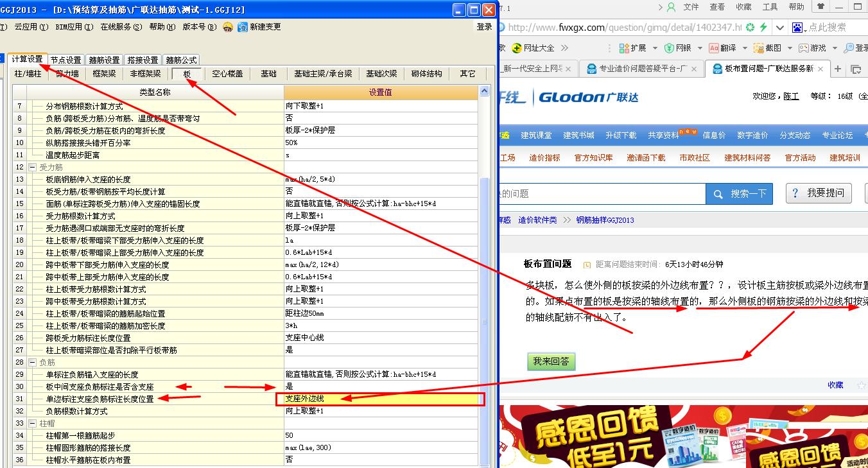868x468 pixels.
Task: Close the 专业造价问题答疑平台 browser tab
Action: pyautogui.click(x=695, y=69)
